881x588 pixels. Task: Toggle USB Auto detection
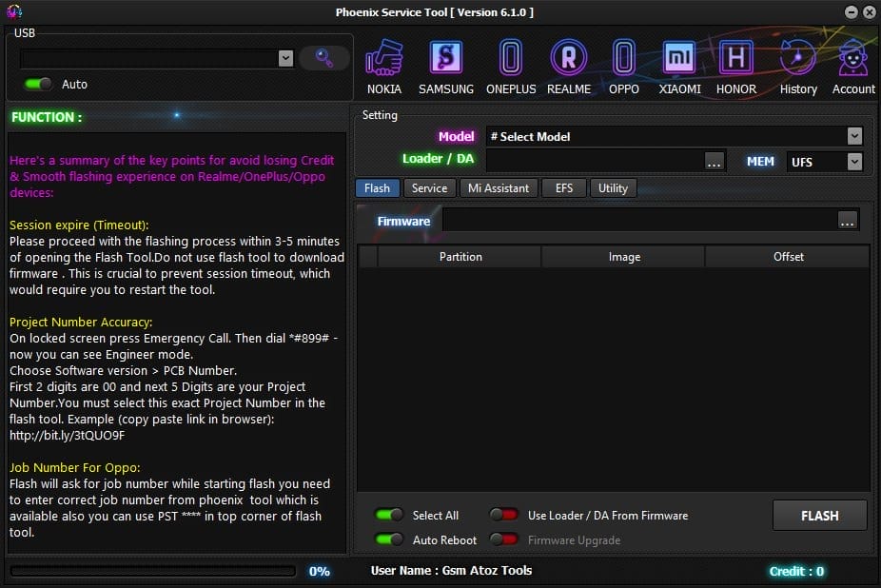point(37,84)
